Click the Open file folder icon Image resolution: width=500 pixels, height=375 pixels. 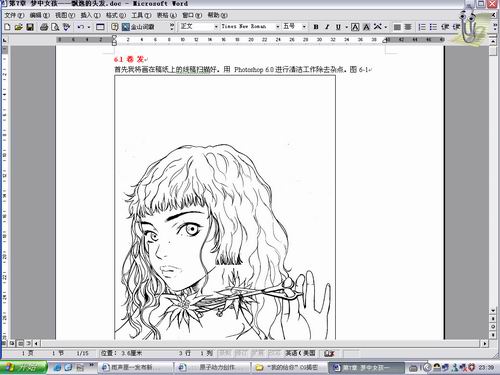pos(19,27)
